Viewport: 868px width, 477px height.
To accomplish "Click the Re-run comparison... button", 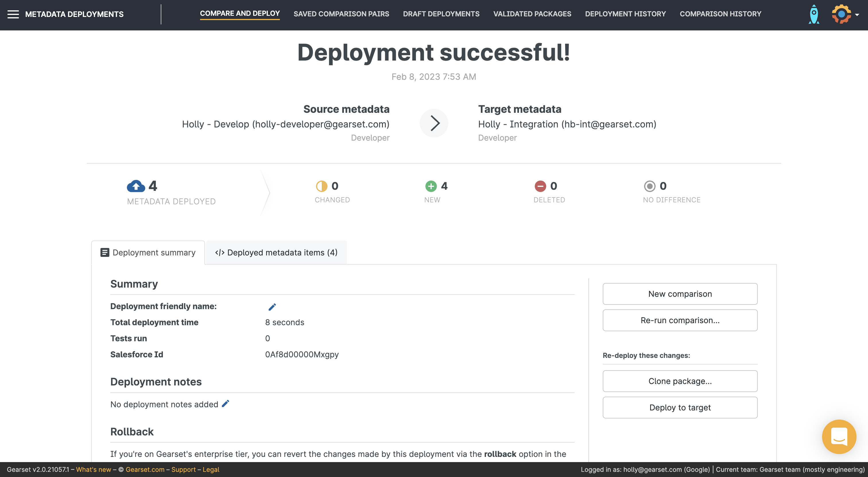I will point(680,320).
